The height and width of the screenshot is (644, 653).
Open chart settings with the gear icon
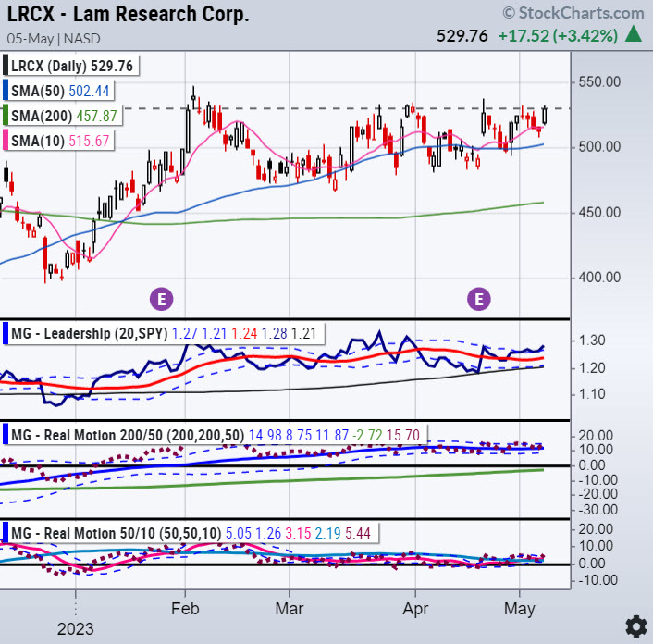point(635,624)
